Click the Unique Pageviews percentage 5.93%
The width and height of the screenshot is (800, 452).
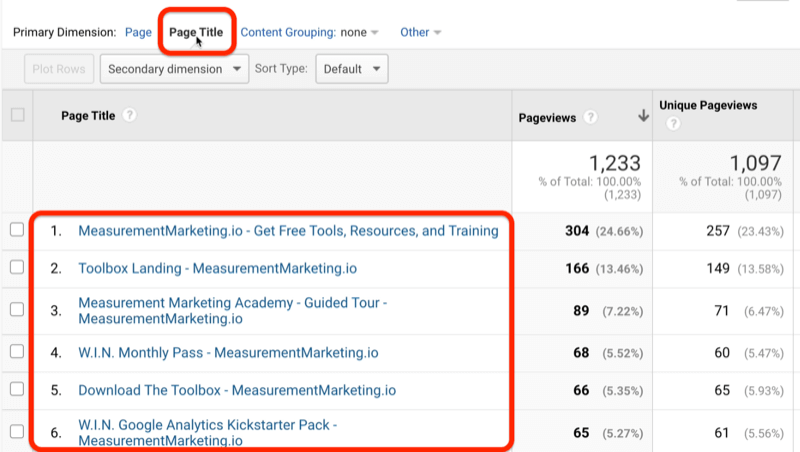coord(763,391)
